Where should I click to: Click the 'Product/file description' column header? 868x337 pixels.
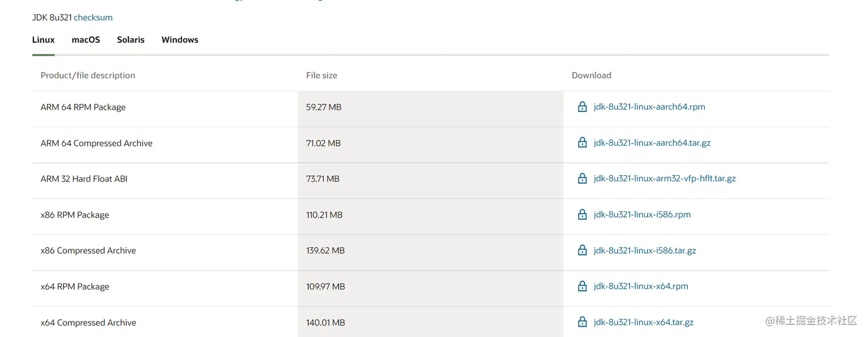[88, 75]
